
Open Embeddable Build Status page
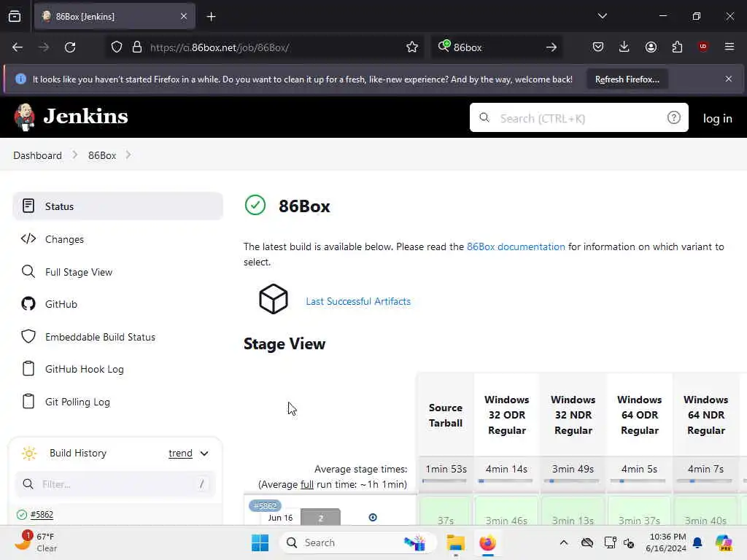tap(117, 337)
